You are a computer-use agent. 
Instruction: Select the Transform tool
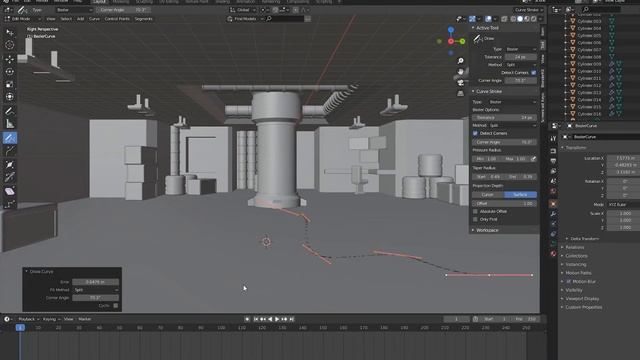pos(9,97)
